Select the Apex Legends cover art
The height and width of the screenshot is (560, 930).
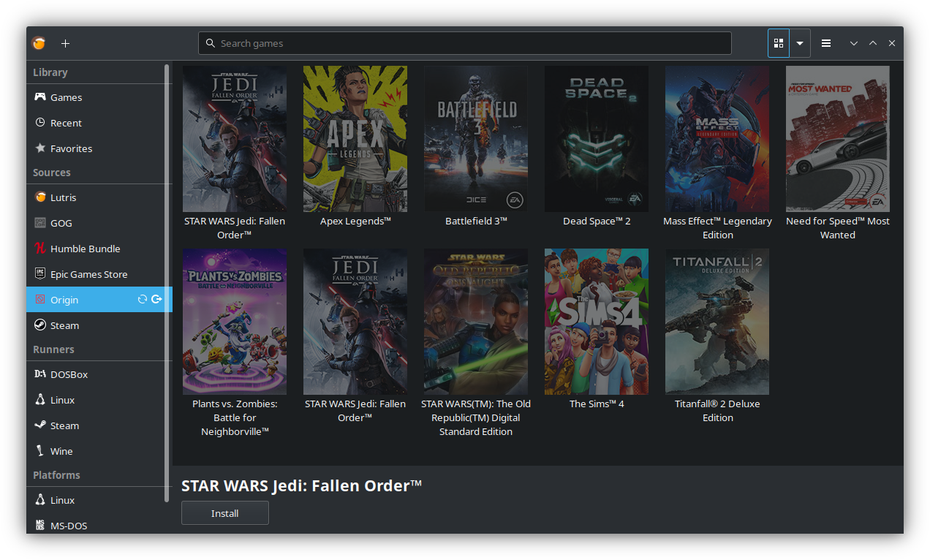click(x=355, y=139)
